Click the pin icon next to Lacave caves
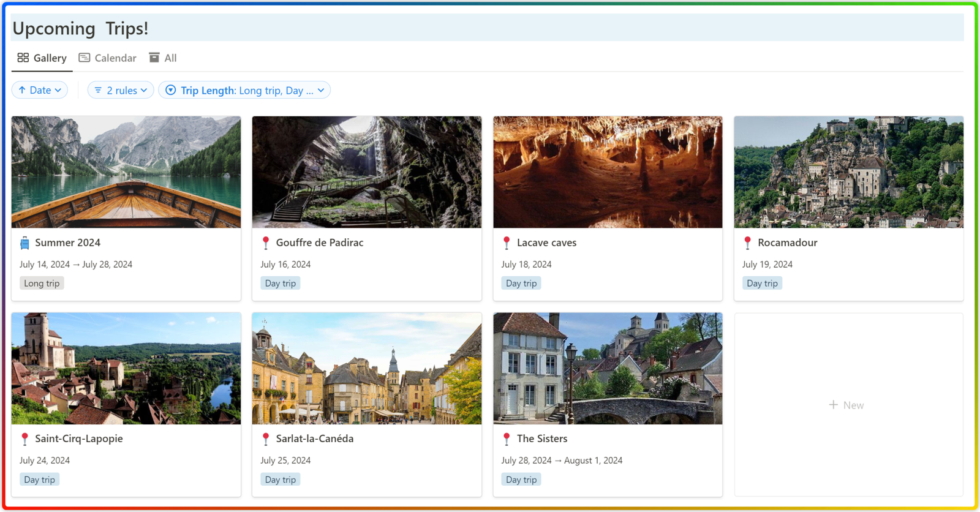Screen dimensions: 980x512 pos(507,243)
